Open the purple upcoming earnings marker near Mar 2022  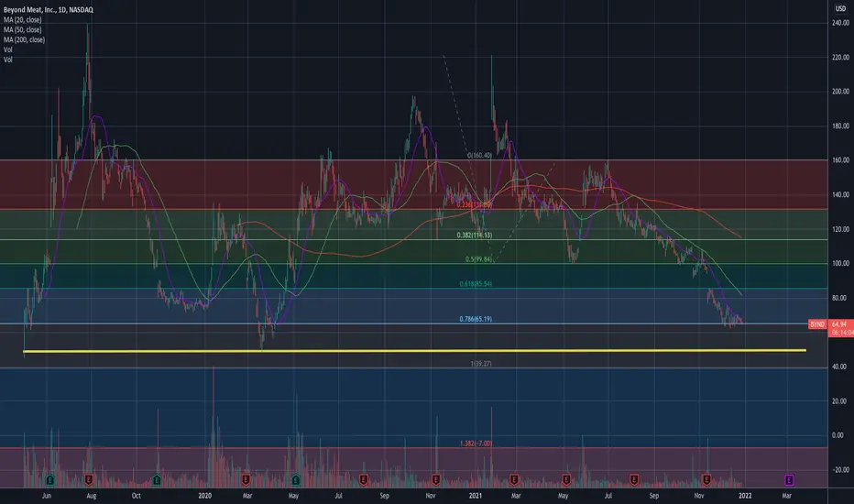(789, 480)
